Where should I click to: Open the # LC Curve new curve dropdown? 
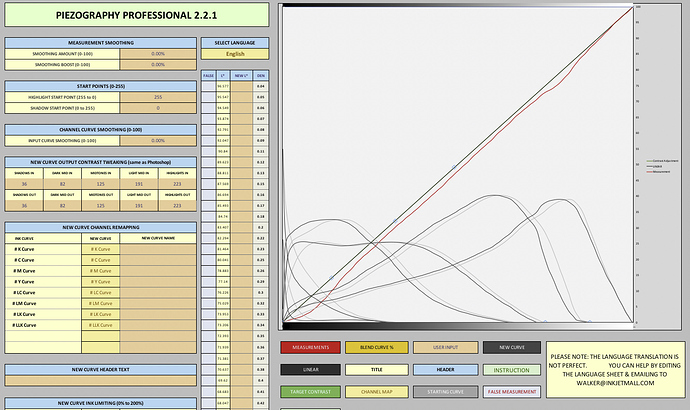pos(100,293)
